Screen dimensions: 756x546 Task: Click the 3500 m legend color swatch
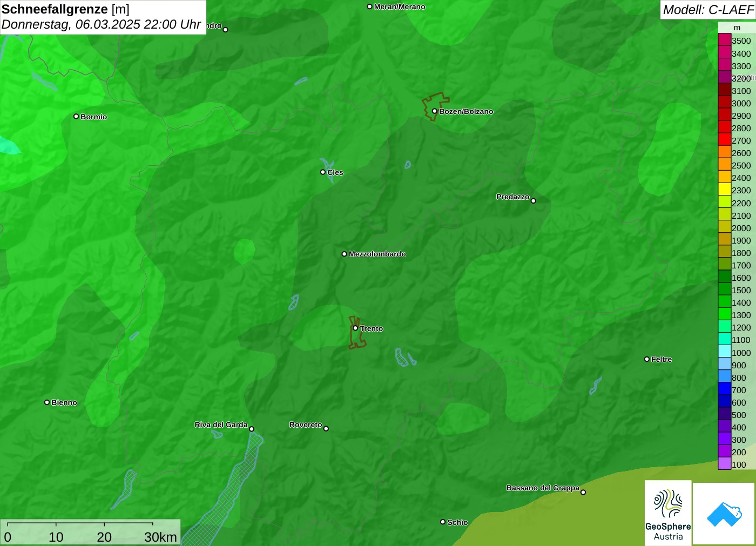(x=725, y=40)
